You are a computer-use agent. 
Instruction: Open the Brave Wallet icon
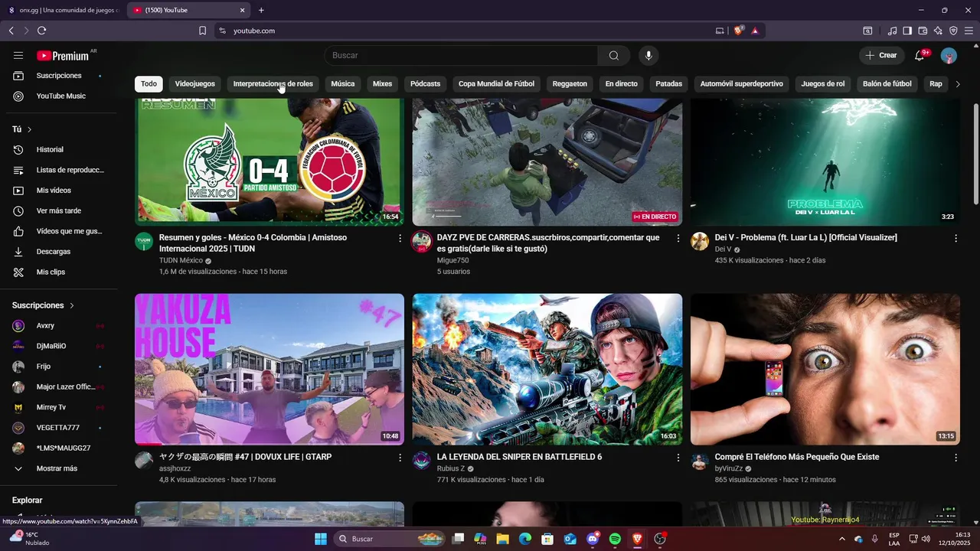click(x=923, y=31)
